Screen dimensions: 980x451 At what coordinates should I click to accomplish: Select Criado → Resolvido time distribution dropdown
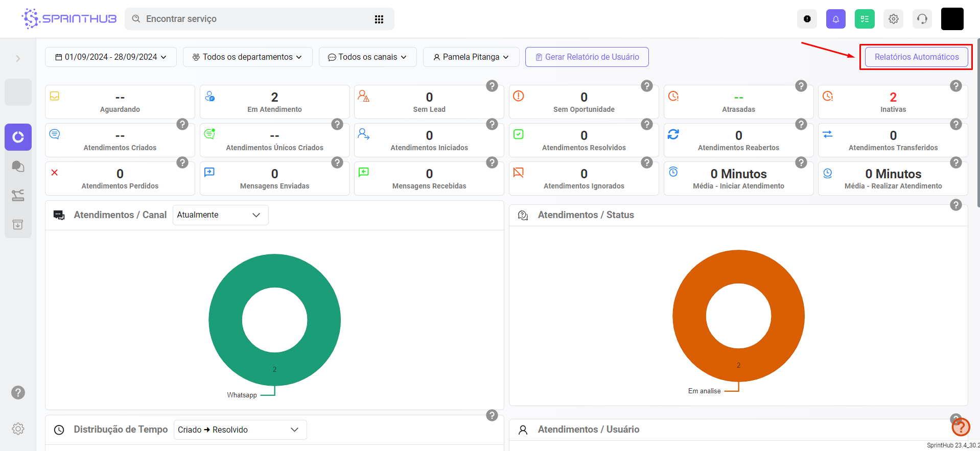240,430
